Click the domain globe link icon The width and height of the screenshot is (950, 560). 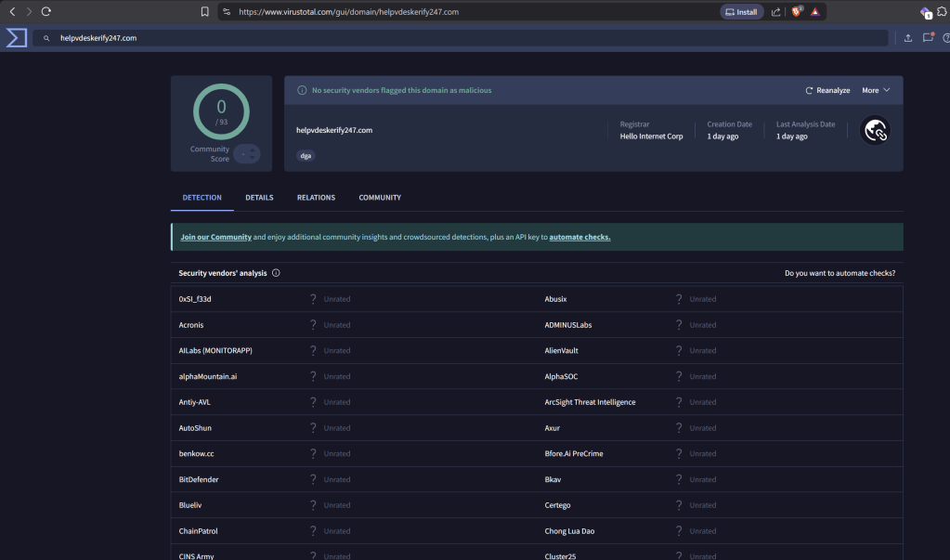click(875, 131)
